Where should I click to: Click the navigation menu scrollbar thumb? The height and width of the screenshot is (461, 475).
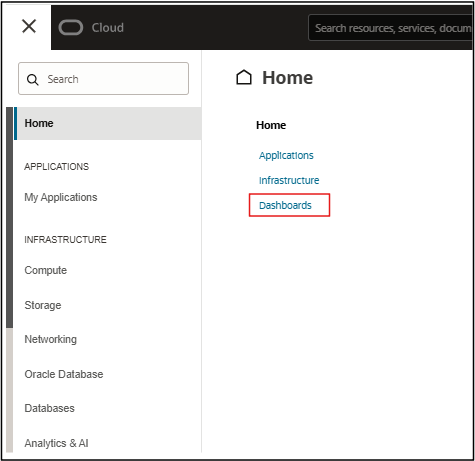click(x=10, y=217)
